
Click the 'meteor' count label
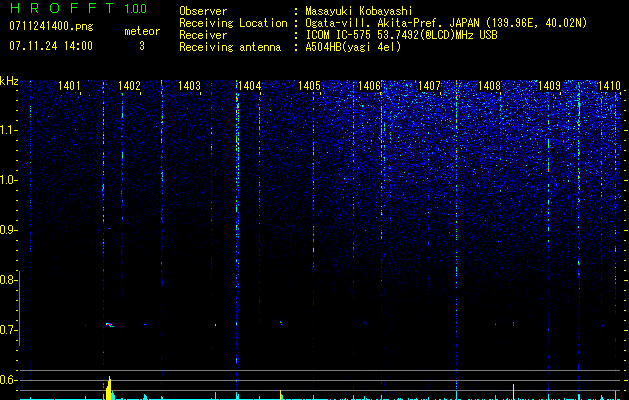(x=142, y=31)
